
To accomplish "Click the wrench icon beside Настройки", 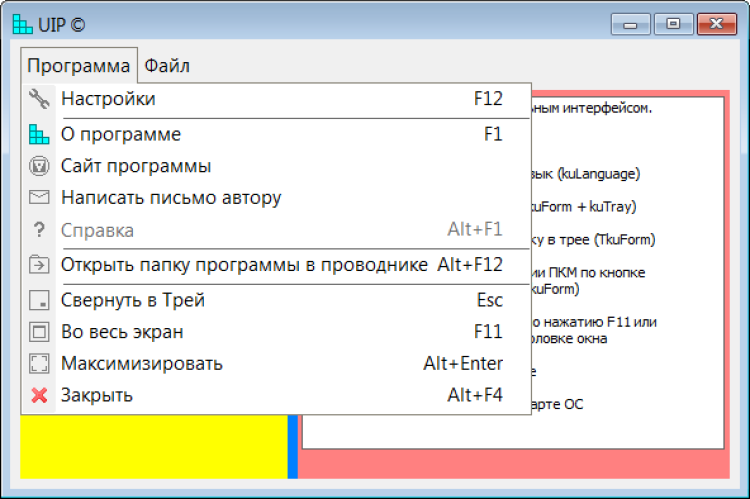I will click(x=39, y=99).
